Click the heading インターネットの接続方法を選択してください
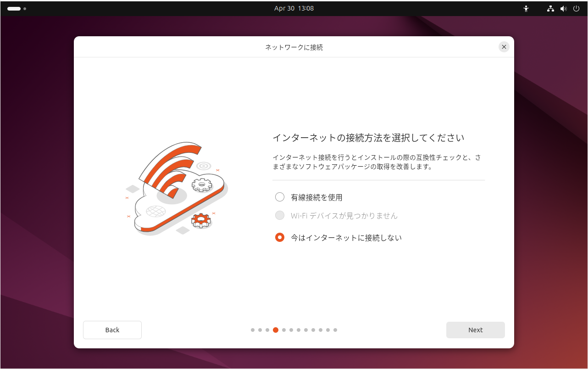The image size is (588, 369). pyautogui.click(x=368, y=138)
